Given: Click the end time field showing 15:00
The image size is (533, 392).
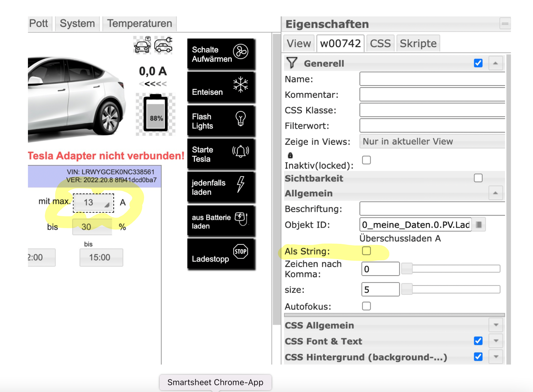Looking at the screenshot, I should pos(101,257).
